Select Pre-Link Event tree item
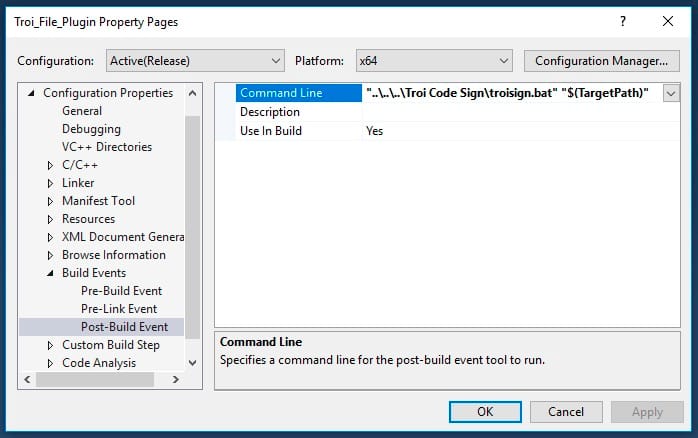Screen dimensions: 698x438 tap(119, 309)
